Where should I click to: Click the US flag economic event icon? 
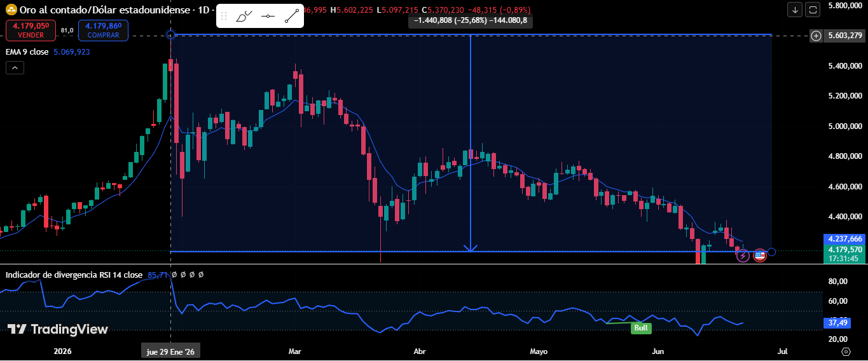[759, 255]
